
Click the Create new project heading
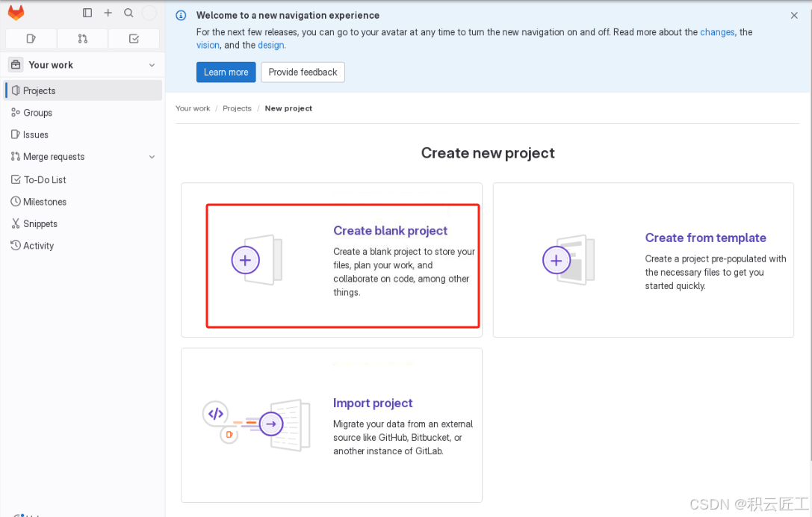point(488,153)
